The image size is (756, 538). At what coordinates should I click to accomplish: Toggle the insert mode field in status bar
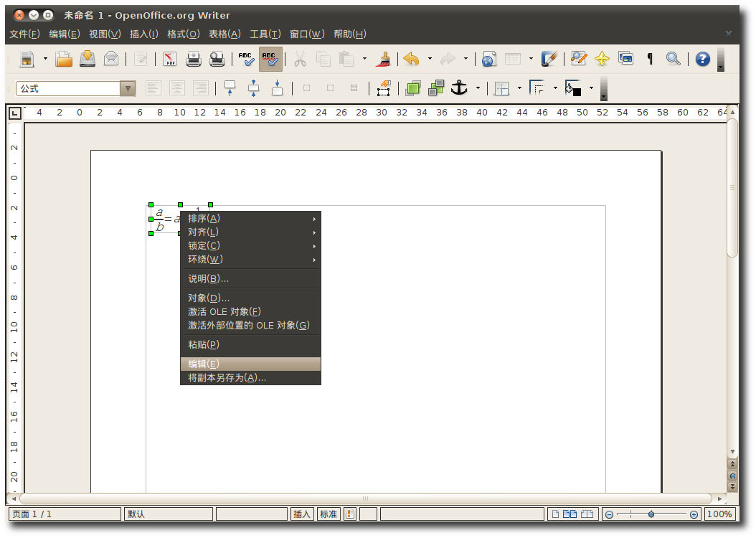pos(302,514)
